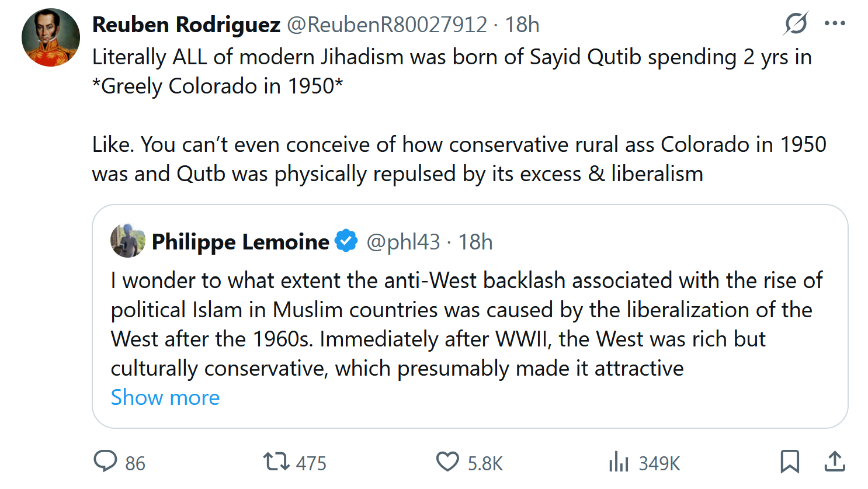
Task: Expand quoted tweet with Show more
Action: (165, 397)
